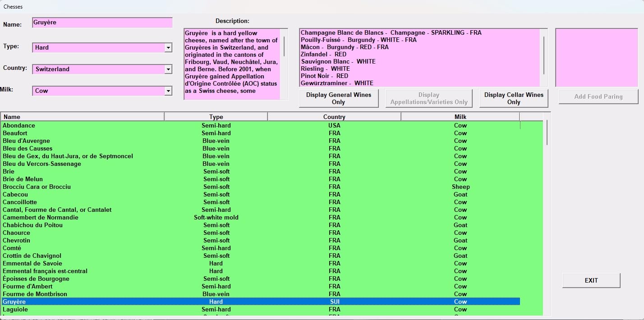
Task: Select the Gewürztraminer WHITE entry
Action: (x=337, y=83)
